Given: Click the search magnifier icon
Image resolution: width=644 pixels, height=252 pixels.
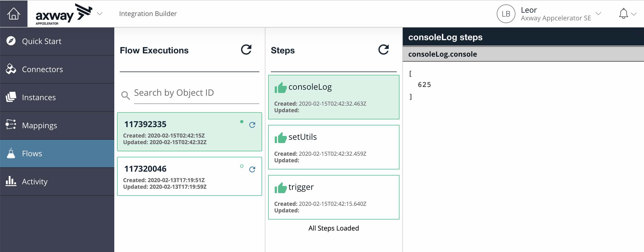Looking at the screenshot, I should tap(126, 95).
